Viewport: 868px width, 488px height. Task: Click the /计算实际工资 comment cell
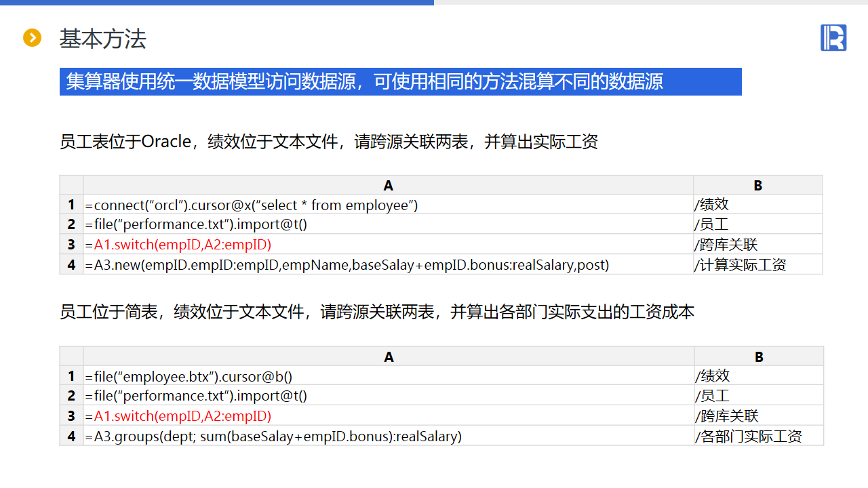pos(758,264)
